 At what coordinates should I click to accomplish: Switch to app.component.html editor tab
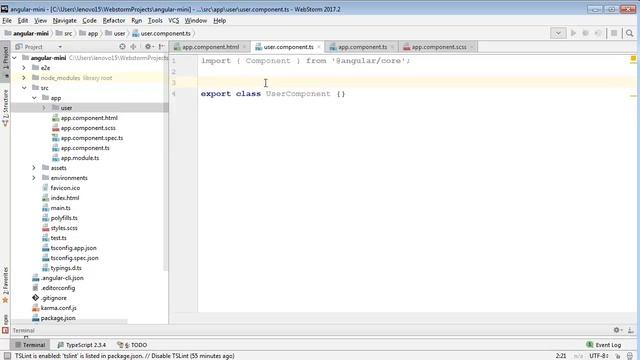[x=210, y=47]
